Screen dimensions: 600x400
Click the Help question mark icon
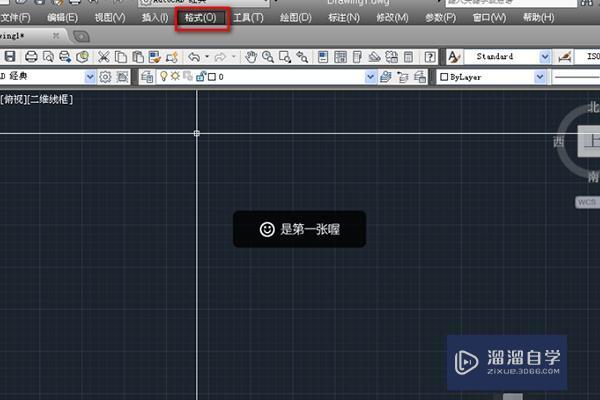pyautogui.click(x=430, y=57)
